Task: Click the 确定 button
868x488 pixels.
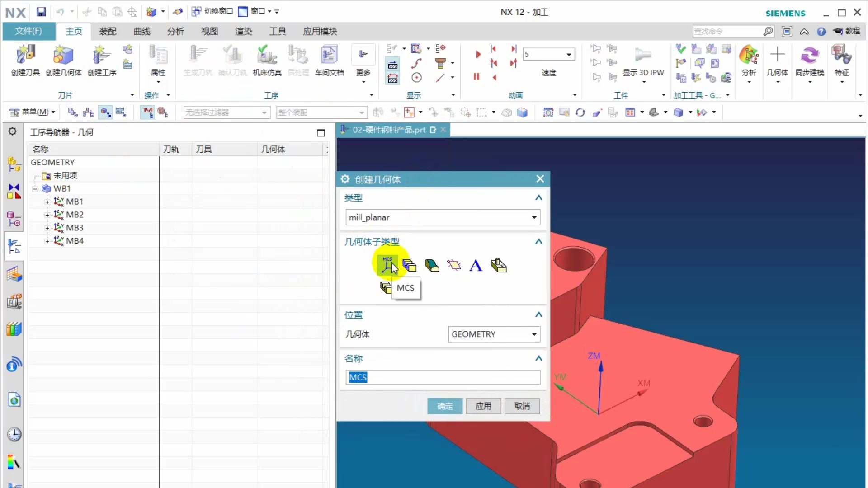Action: click(445, 406)
